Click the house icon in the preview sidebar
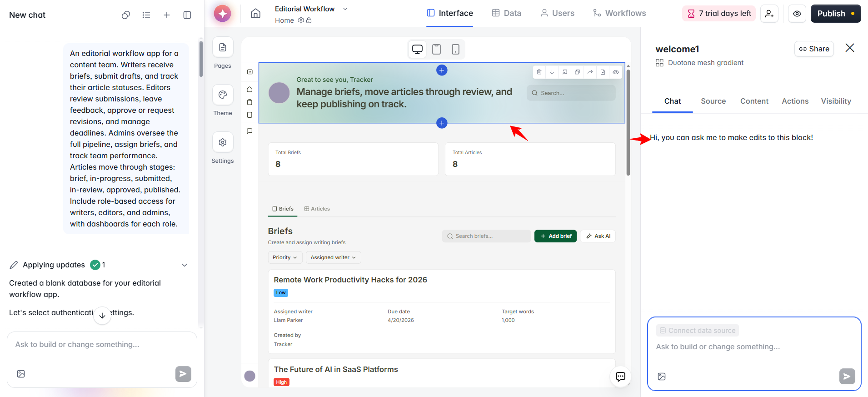The width and height of the screenshot is (868, 397). coord(249,89)
